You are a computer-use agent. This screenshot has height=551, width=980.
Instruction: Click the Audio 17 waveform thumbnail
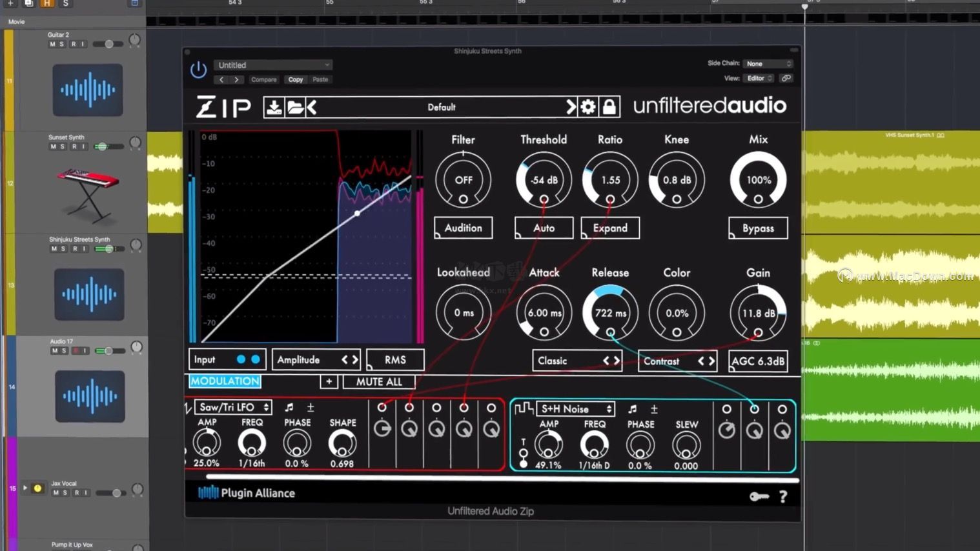click(88, 396)
